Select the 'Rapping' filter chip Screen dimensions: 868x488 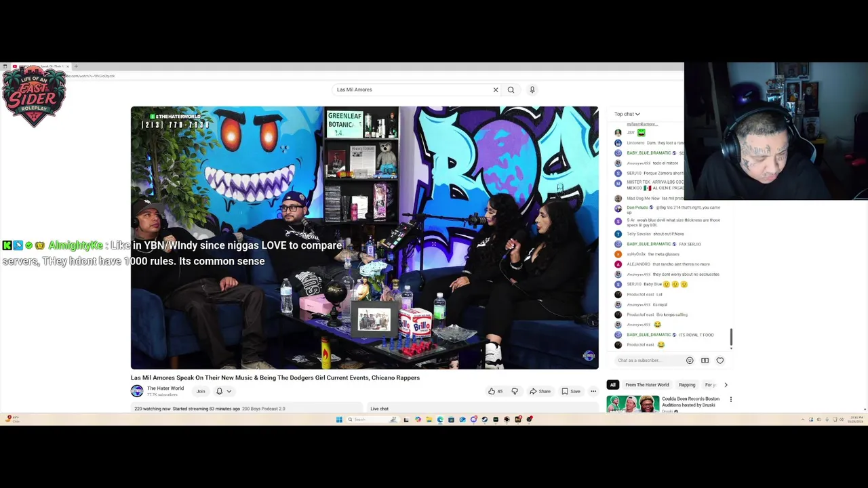[687, 385]
